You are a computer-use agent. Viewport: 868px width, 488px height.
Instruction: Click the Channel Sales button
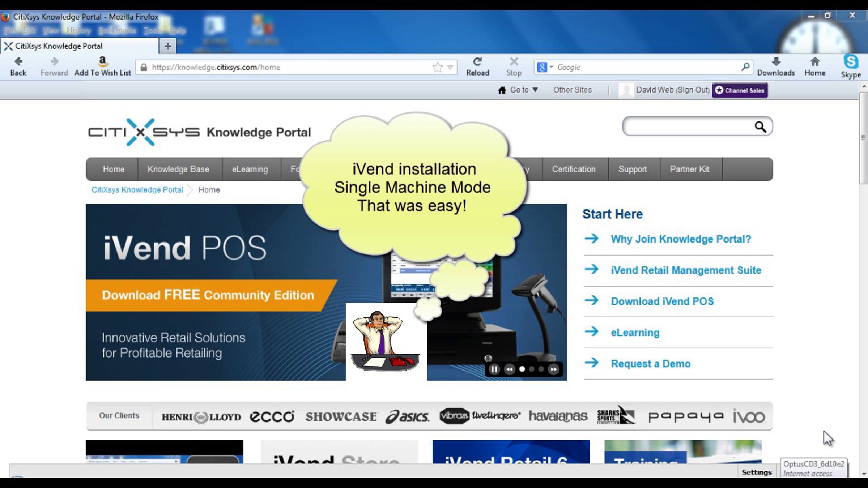740,90
